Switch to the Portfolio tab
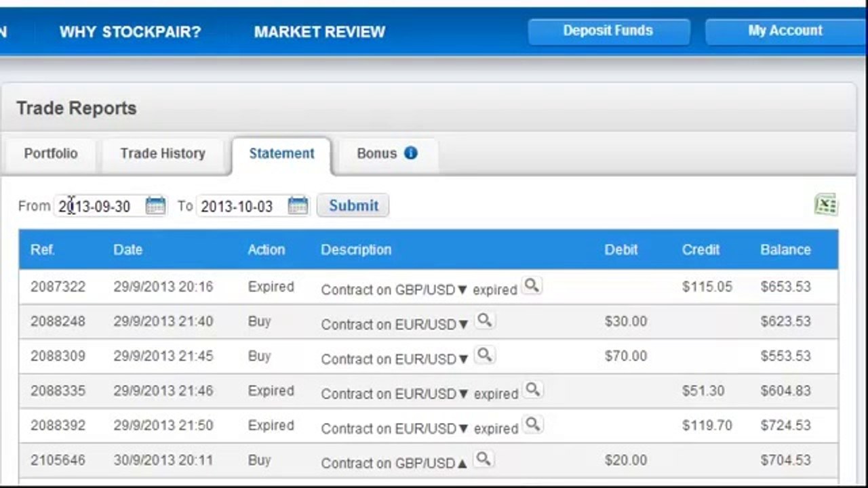This screenshot has height=488, width=868. [51, 154]
